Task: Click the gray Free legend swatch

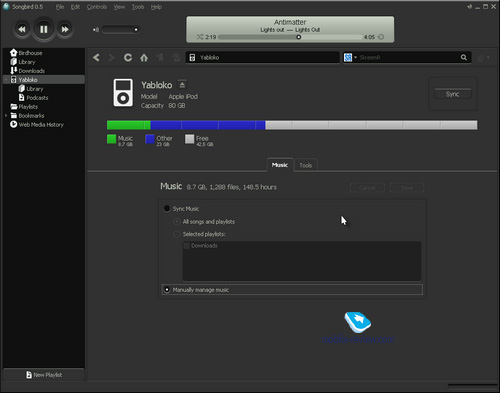Action: coord(189,139)
